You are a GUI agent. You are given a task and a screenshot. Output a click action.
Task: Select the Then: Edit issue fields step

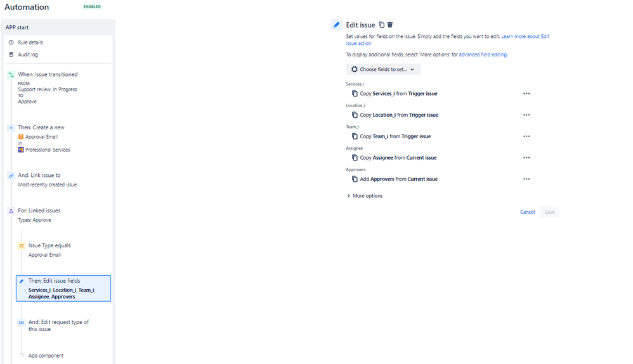63,289
